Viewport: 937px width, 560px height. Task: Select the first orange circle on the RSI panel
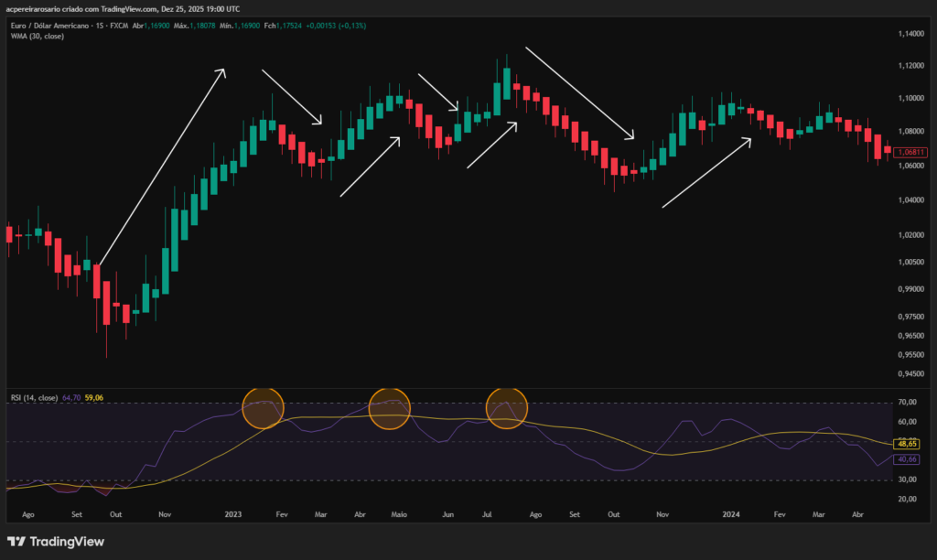(264, 407)
